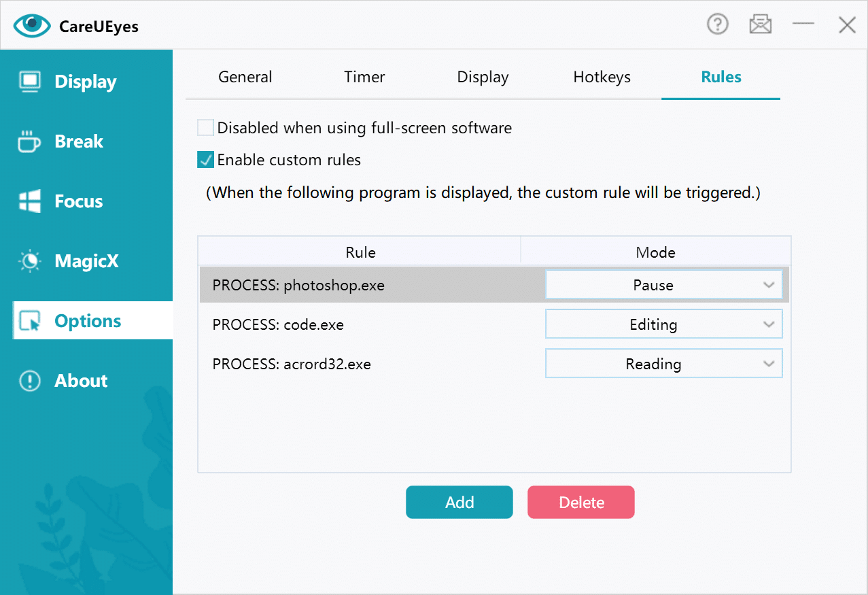Open the Display monitor icon in sidebar
868x595 pixels.
coord(30,82)
